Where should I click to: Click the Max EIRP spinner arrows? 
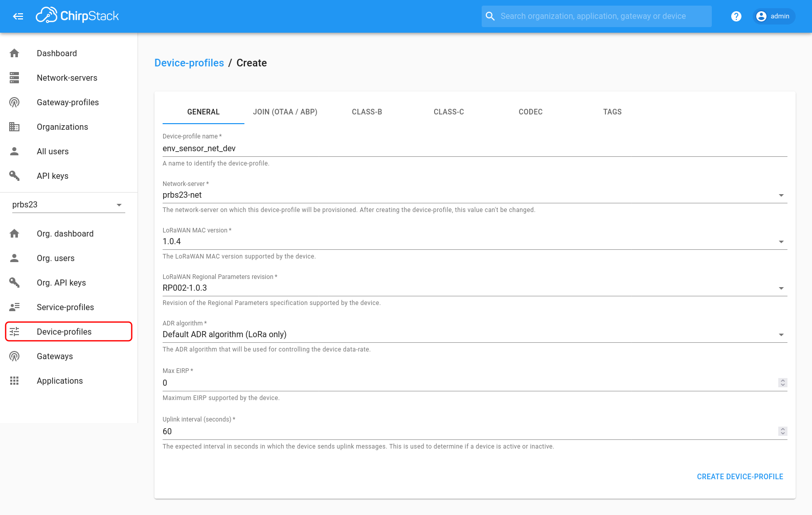click(x=782, y=383)
